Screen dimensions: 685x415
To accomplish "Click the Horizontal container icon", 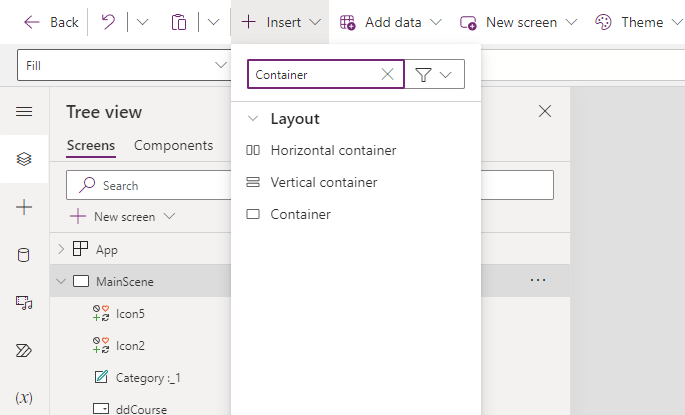I will (x=253, y=150).
